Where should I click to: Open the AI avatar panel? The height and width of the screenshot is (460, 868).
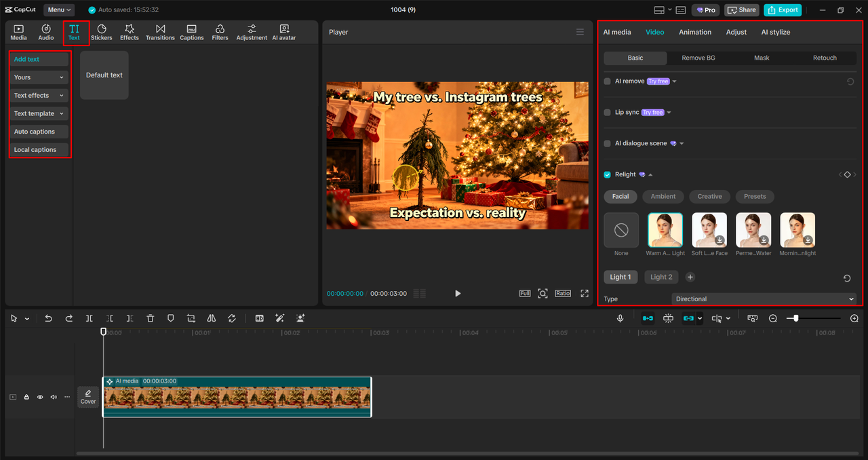(x=283, y=31)
